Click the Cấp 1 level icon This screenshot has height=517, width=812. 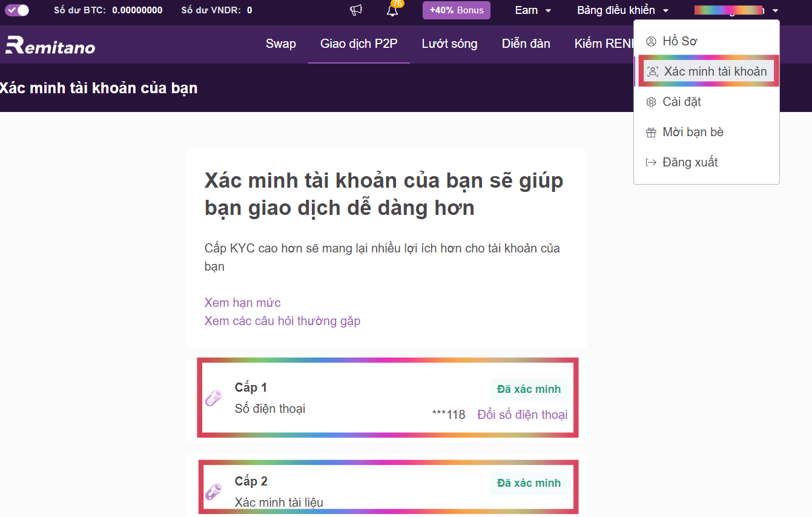(x=213, y=398)
